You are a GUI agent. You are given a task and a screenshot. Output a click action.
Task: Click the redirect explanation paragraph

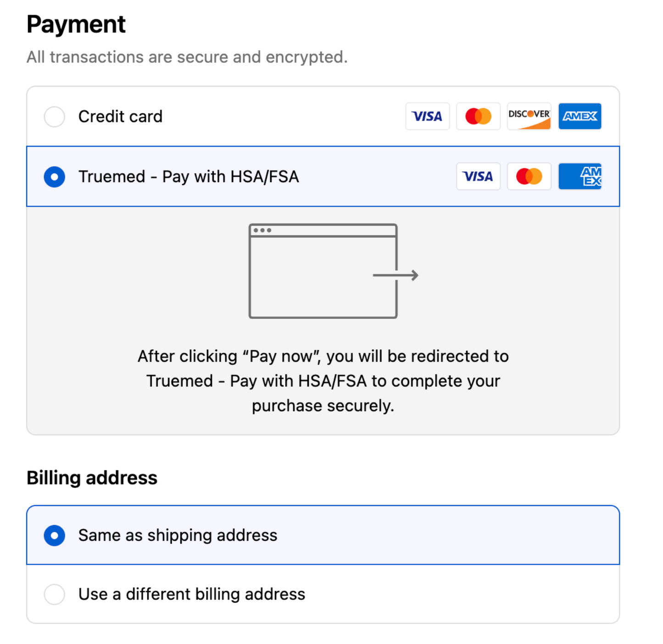[x=323, y=381]
